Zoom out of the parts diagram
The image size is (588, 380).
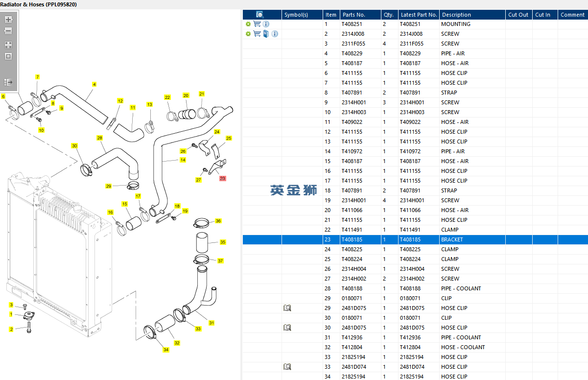point(8,31)
